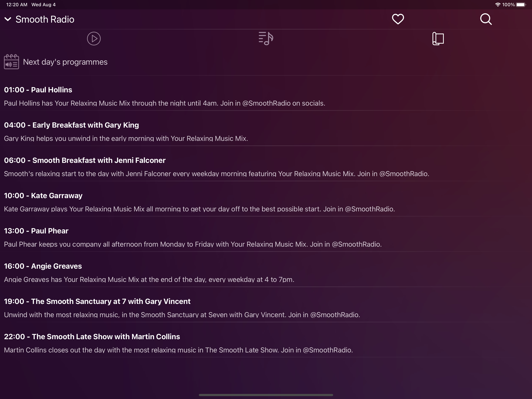The height and width of the screenshot is (399, 532).
Task: Open Early Breakfast with Gary King entry
Action: [x=71, y=125]
